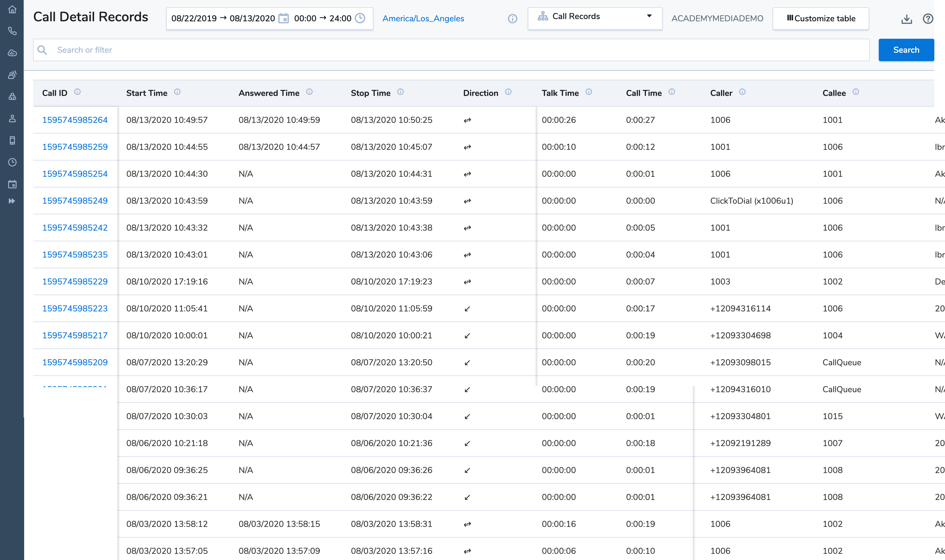
Task: Click the Start Time column header
Action: [147, 93]
